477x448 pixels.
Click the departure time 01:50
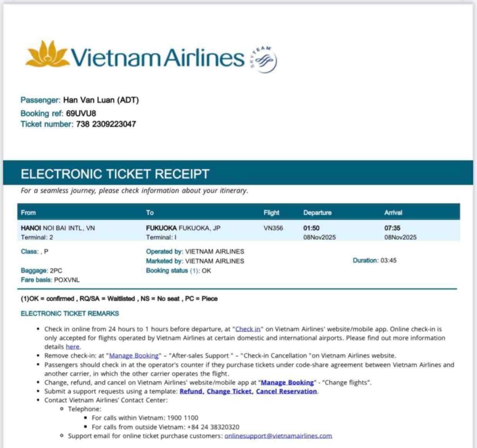coord(311,228)
